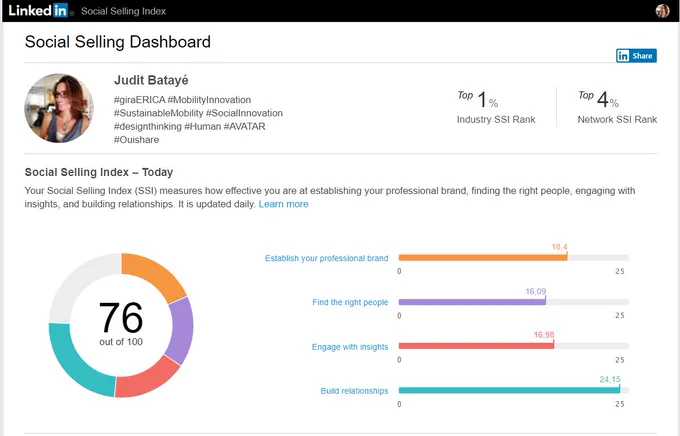Click the 16,98 score value
The width and height of the screenshot is (680, 436).
pyautogui.click(x=544, y=335)
